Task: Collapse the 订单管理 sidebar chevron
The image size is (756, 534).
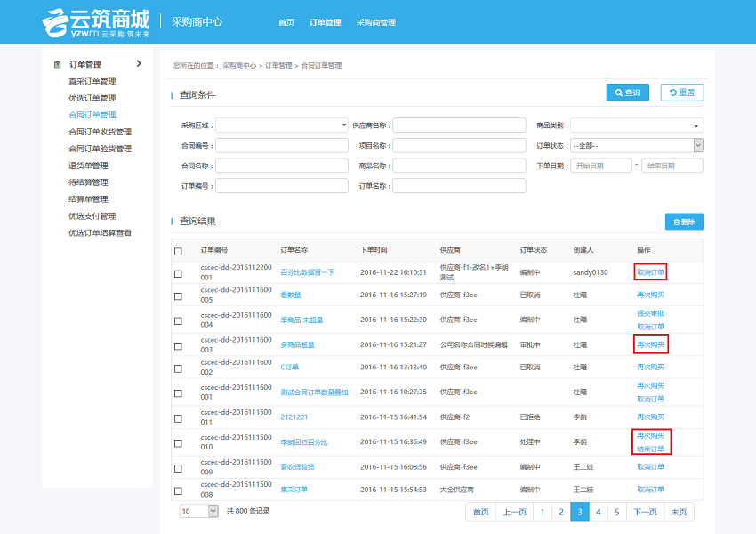Action: coord(139,64)
